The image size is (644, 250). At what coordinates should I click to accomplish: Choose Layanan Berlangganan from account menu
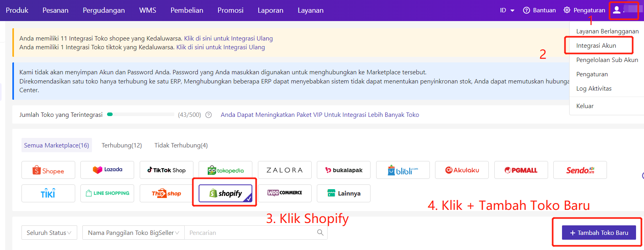(x=607, y=31)
